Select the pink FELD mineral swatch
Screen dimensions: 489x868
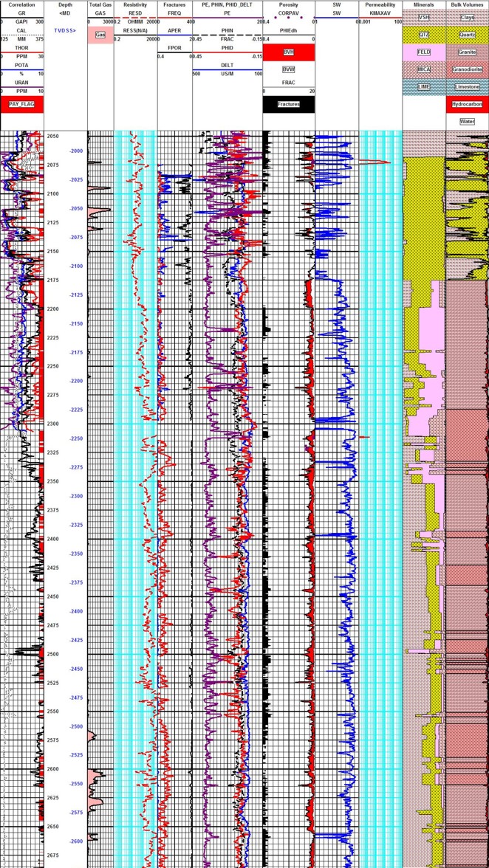click(424, 52)
